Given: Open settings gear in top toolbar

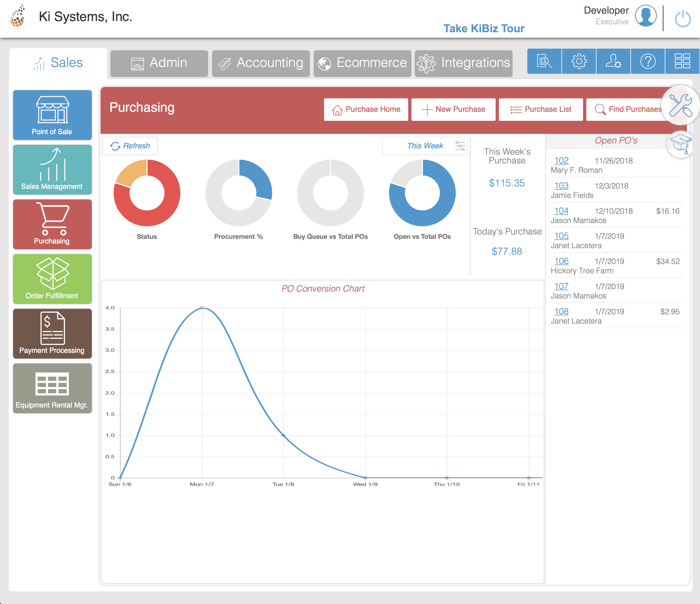Looking at the screenshot, I should click(579, 61).
